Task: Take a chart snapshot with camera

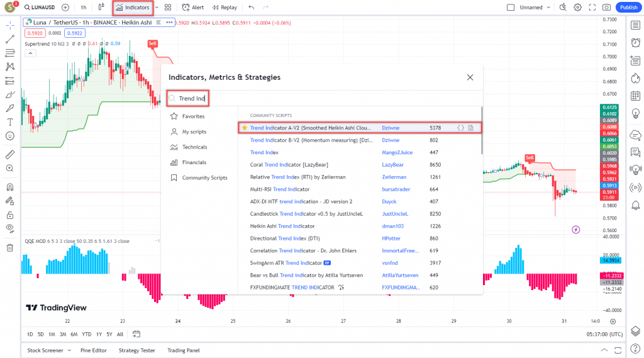Action: tap(606, 8)
